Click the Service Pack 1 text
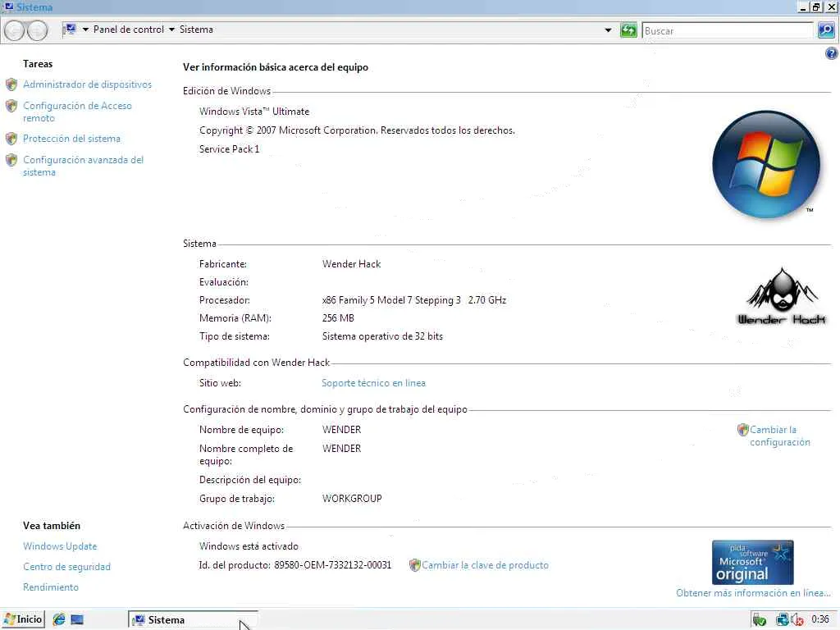This screenshot has height=630, width=840. click(x=230, y=149)
